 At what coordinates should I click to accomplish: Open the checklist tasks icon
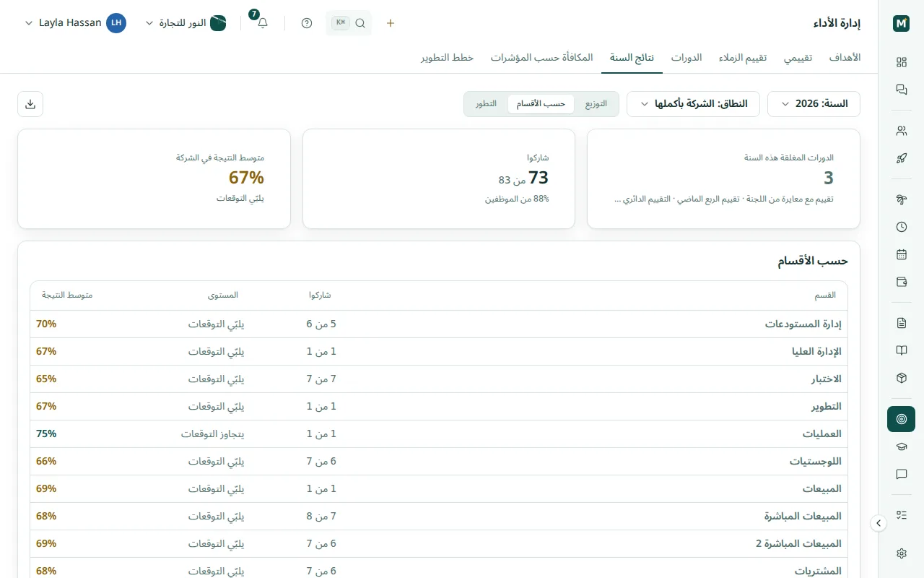(x=901, y=515)
